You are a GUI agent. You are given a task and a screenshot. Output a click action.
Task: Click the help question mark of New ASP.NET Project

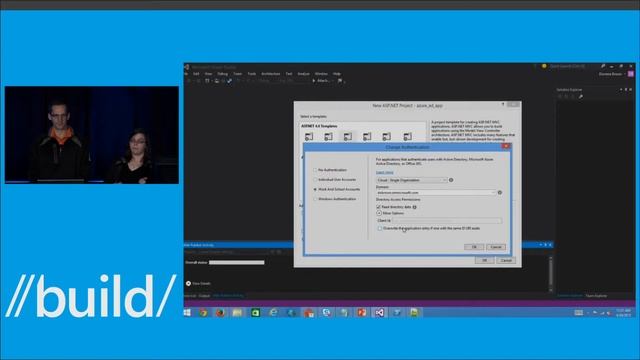click(503, 105)
